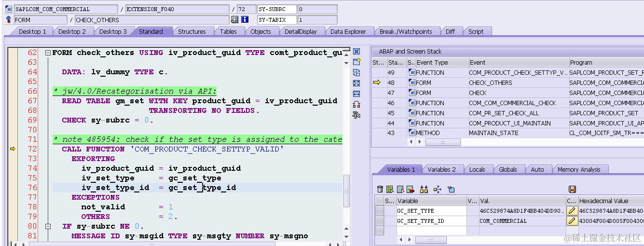Image resolution: width=644 pixels, height=246 pixels.
Task: Switch to the Variables 2 tab
Action: click(x=441, y=169)
